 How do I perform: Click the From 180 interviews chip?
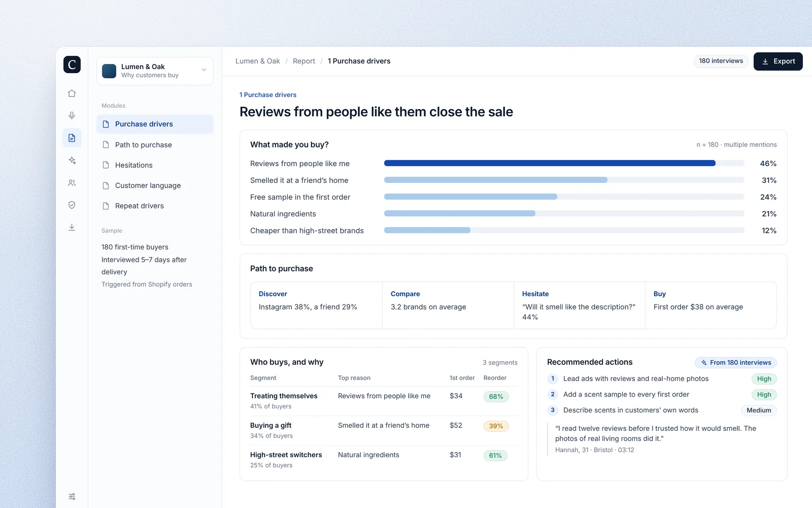(736, 363)
